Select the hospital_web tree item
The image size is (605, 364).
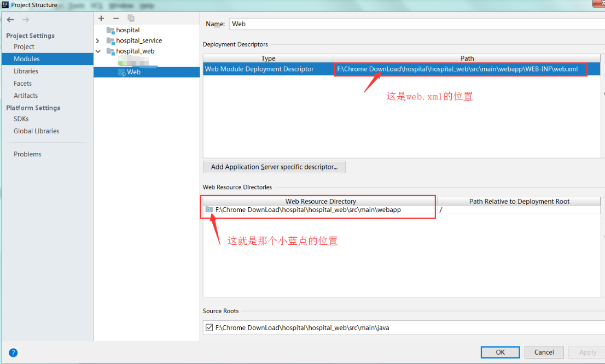coord(135,51)
